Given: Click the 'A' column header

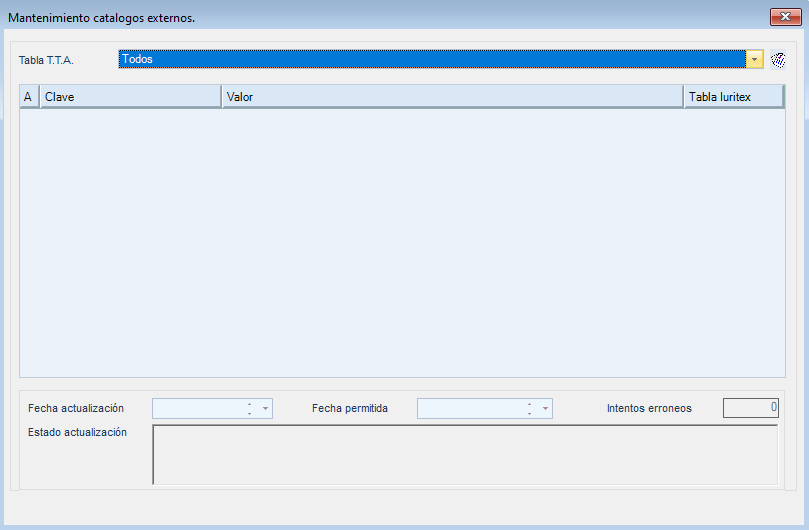Looking at the screenshot, I should tap(28, 97).
